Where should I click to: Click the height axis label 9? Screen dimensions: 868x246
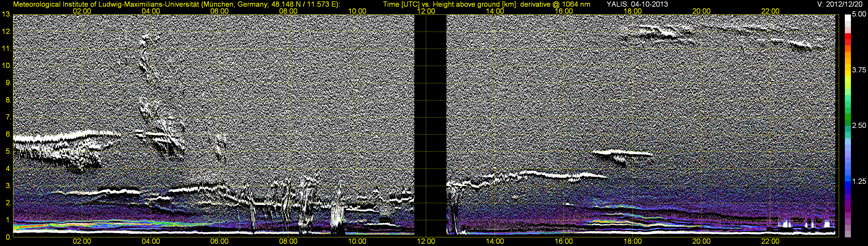click(8, 83)
